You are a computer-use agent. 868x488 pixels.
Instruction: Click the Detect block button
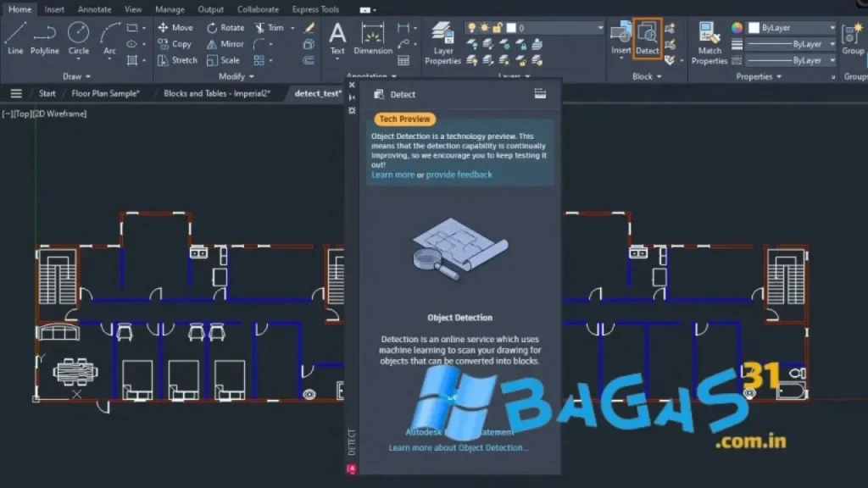647,37
